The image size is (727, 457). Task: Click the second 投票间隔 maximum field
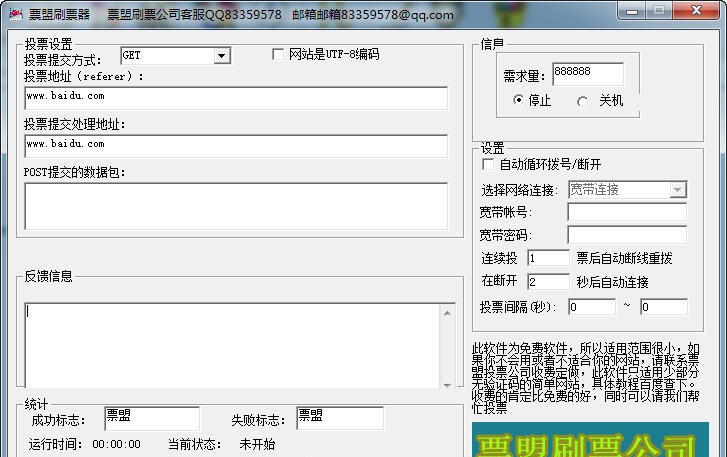click(x=664, y=307)
